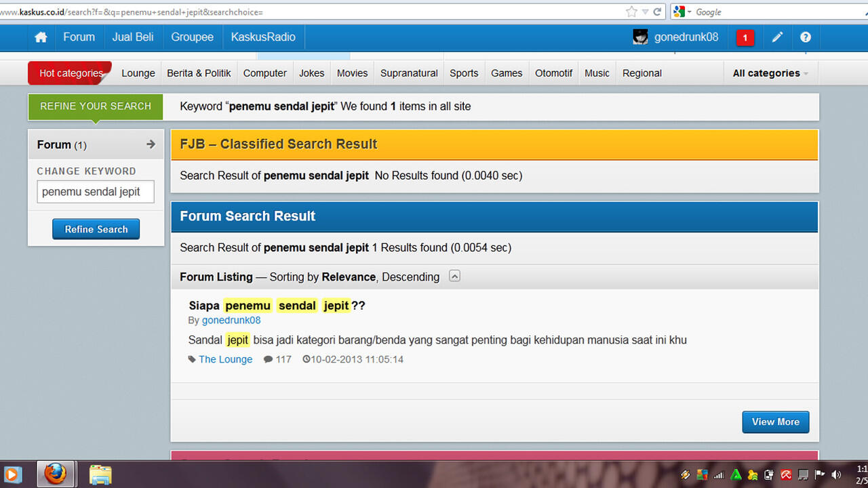Click the View More button
The image size is (868, 488).
pos(776,422)
